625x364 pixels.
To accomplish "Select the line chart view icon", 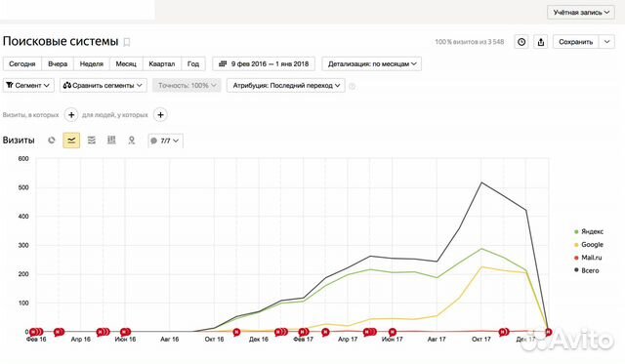I will 71,141.
